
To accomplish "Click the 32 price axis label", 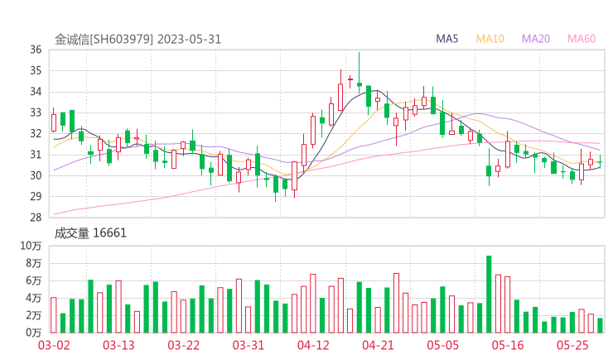I will pyautogui.click(x=36, y=133).
